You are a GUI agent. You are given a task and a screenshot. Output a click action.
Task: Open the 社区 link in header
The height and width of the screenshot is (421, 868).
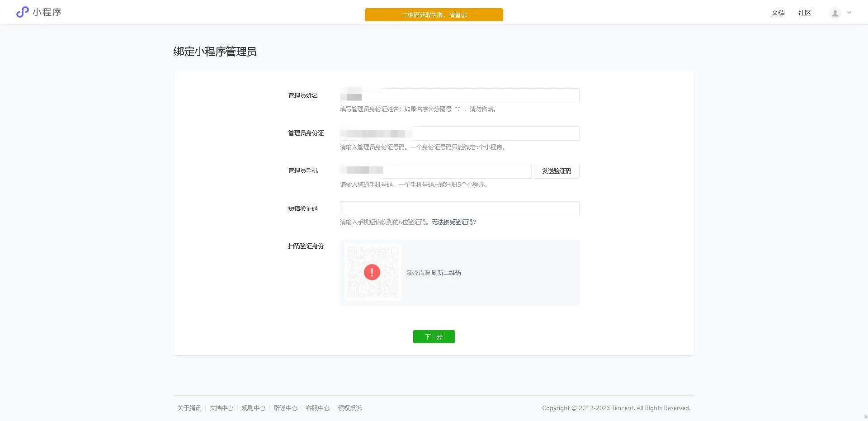805,13
